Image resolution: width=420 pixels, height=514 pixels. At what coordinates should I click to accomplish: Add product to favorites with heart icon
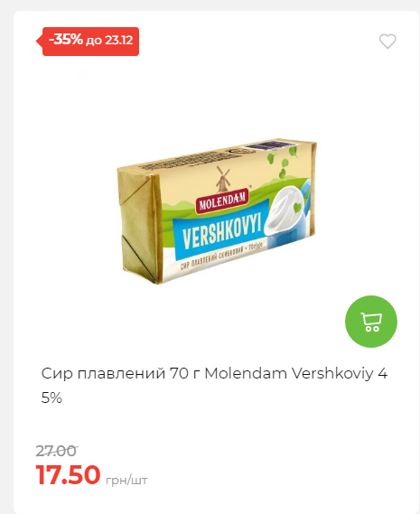387,42
